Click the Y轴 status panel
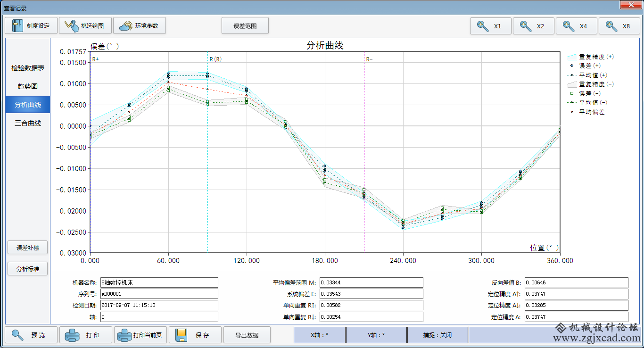This screenshot has height=348, width=644. 376,335
